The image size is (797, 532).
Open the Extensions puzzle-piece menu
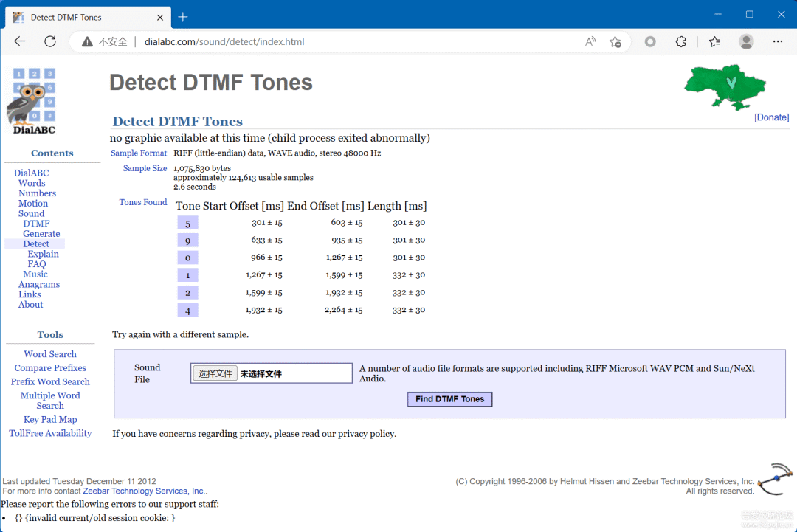pos(681,41)
